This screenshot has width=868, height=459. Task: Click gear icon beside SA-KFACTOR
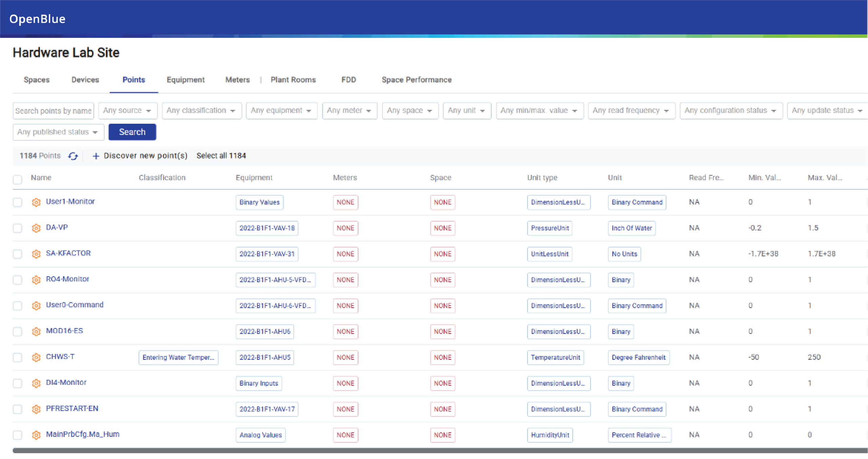pyautogui.click(x=36, y=254)
